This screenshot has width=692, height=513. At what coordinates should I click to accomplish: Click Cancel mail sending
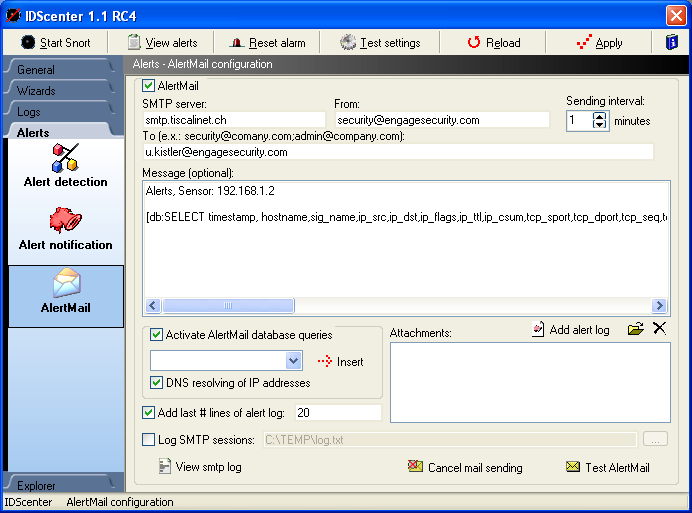coord(465,467)
